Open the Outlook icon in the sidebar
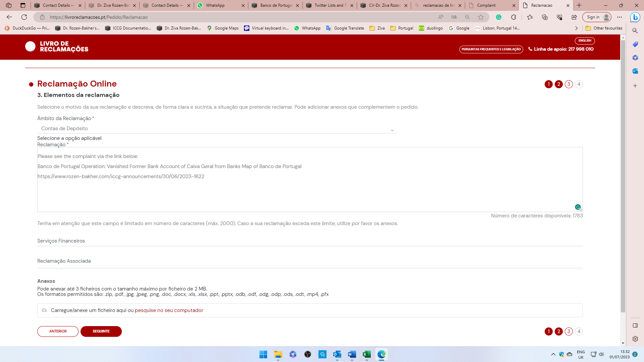The height and width of the screenshot is (362, 644). (635, 71)
